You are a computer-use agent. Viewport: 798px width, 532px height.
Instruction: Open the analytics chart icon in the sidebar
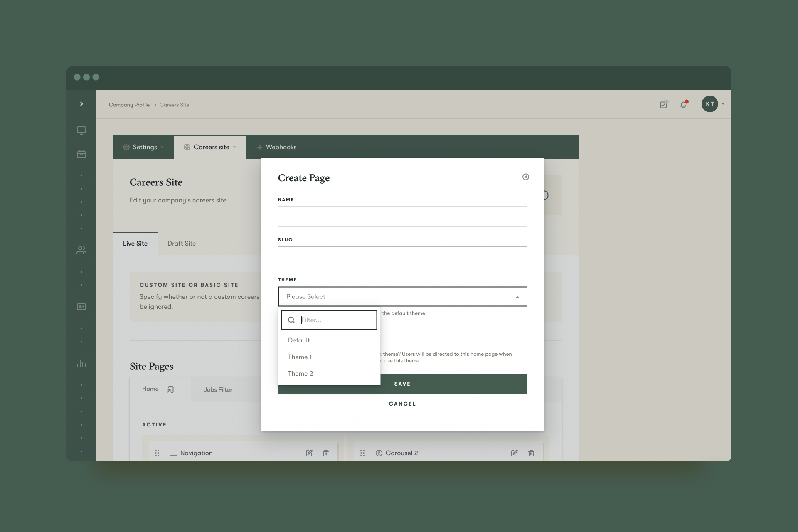point(81,363)
